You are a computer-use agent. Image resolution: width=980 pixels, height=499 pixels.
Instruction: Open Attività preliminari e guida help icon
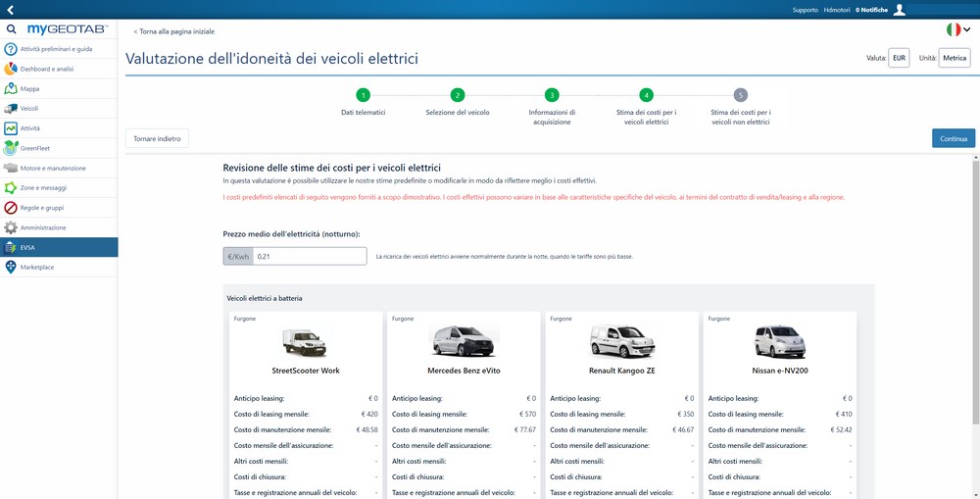coord(11,49)
